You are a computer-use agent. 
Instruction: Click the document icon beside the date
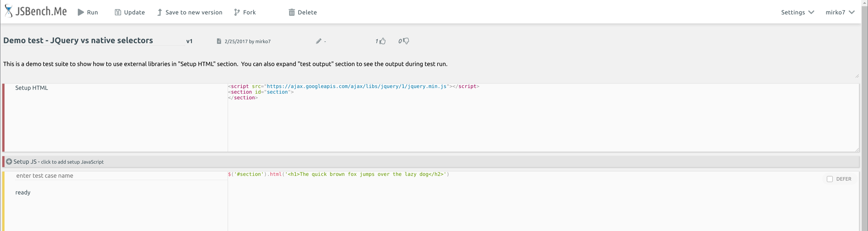click(x=219, y=41)
